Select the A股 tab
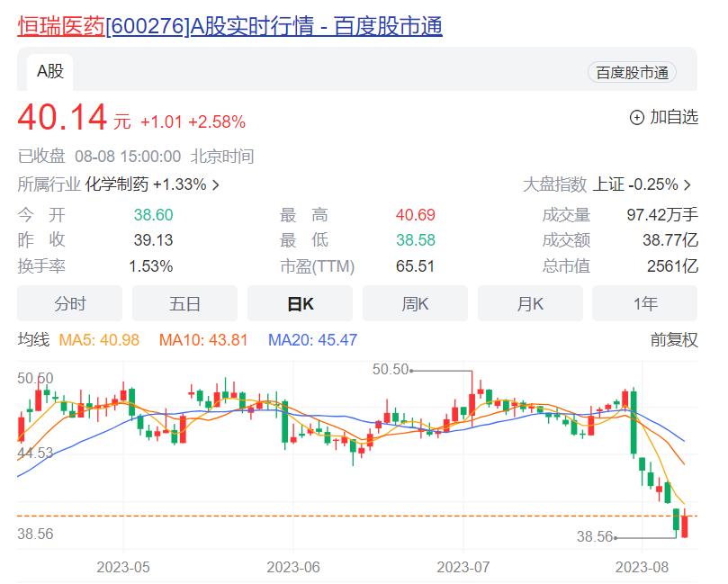The image size is (728, 584). coord(50,72)
